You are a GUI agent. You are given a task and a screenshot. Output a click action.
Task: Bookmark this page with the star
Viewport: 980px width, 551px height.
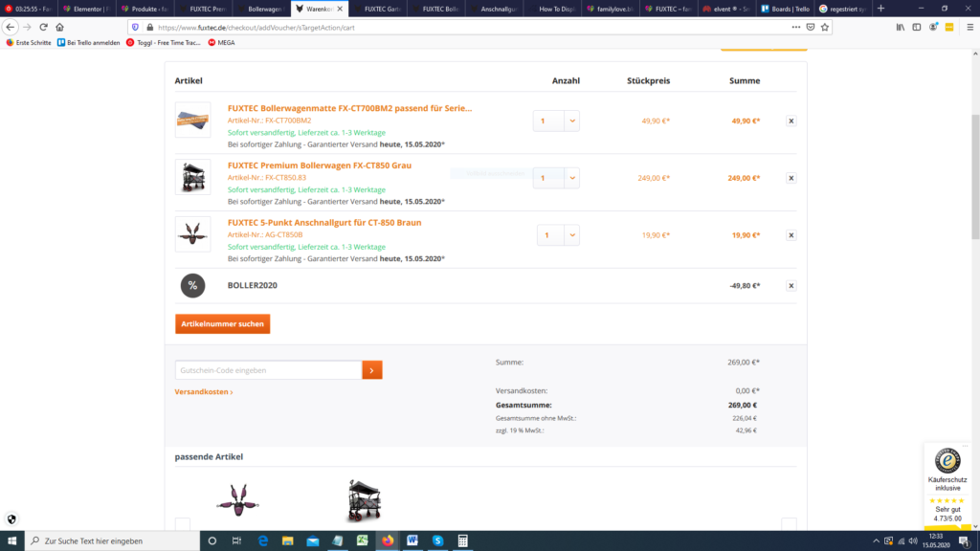825,28
